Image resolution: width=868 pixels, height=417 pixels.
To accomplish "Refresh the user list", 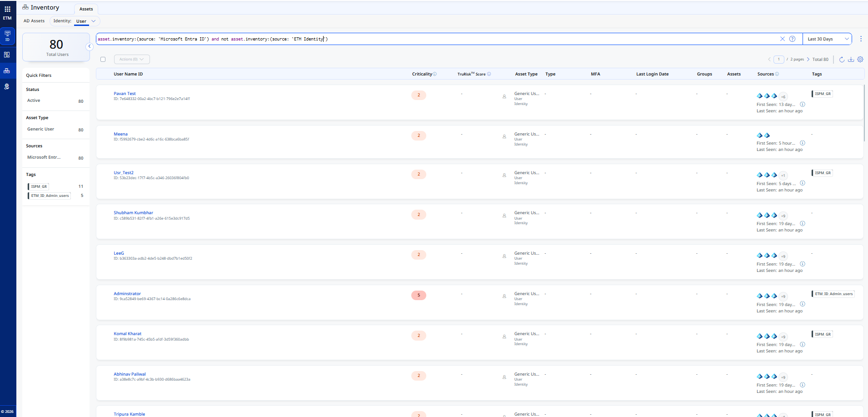I will (842, 59).
